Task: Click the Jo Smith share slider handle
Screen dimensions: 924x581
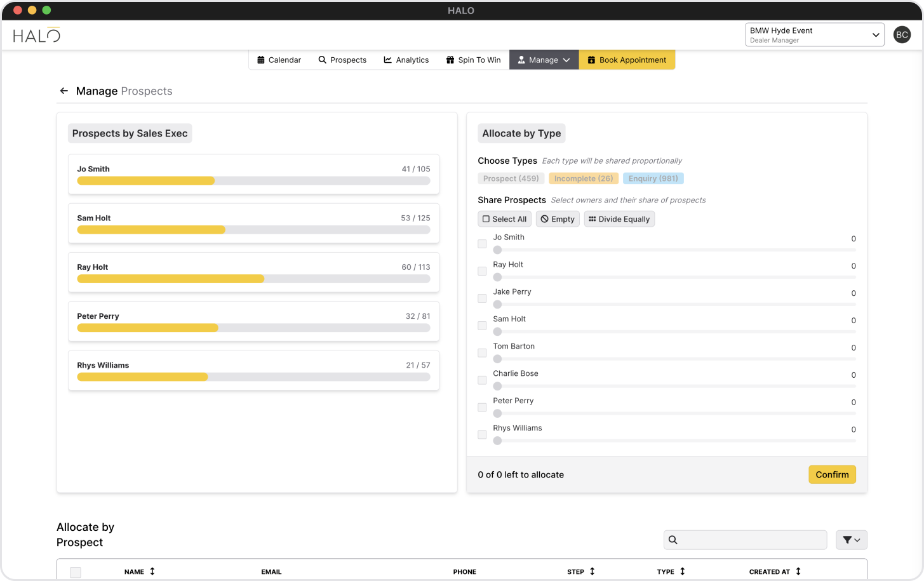Action: click(497, 250)
